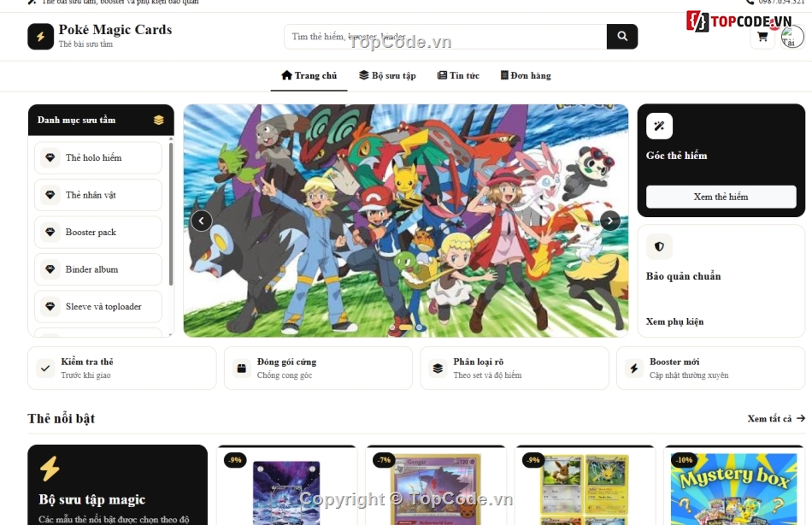The height and width of the screenshot is (525, 812).
Task: Click the Booster mới feature box
Action: coord(710,369)
